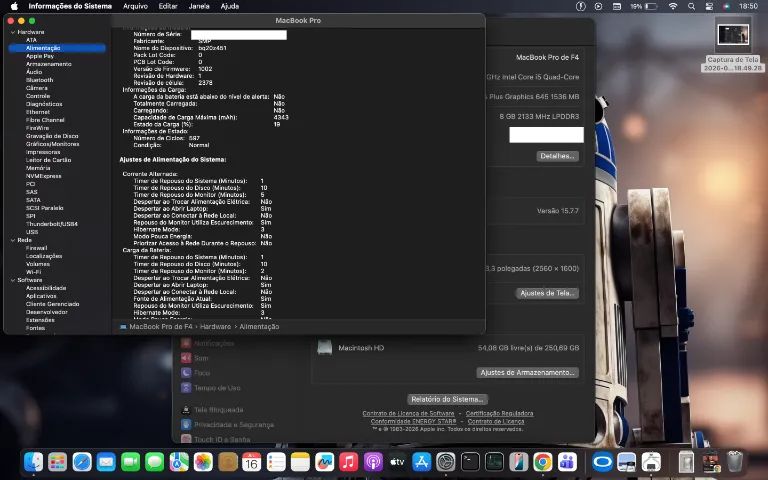768x480 pixels.
Task: Open Freeform from the Dock
Action: coord(324,462)
